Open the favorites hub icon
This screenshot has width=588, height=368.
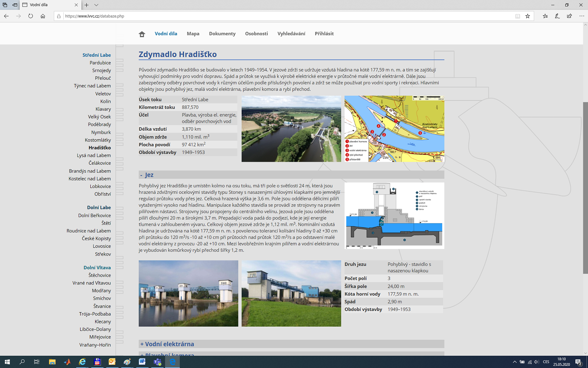click(545, 16)
